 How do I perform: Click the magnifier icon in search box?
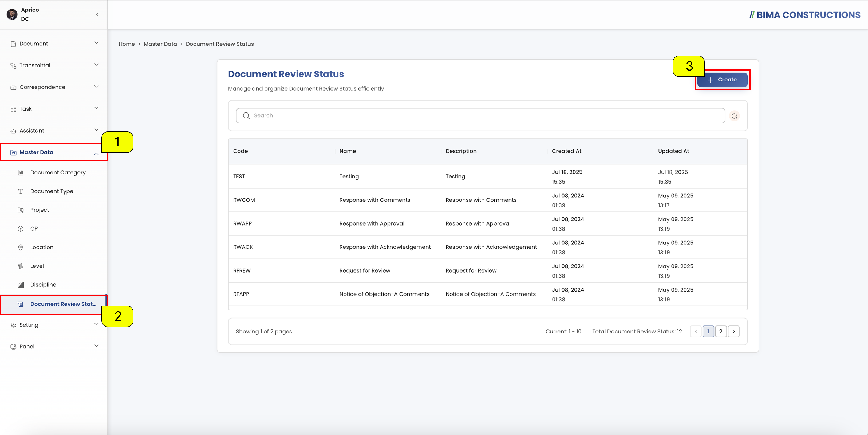246,116
